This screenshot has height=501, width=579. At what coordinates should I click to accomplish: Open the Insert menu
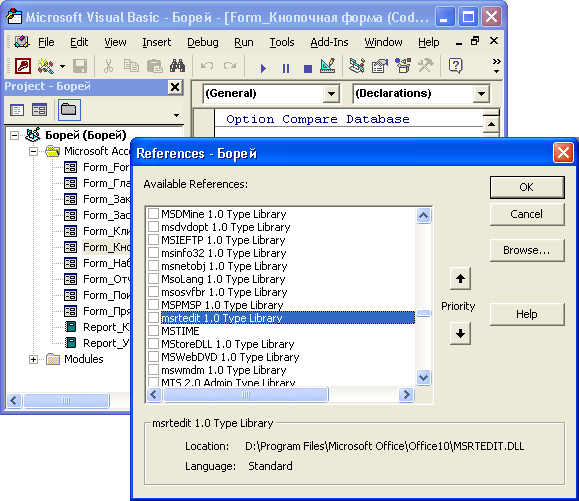tap(157, 42)
